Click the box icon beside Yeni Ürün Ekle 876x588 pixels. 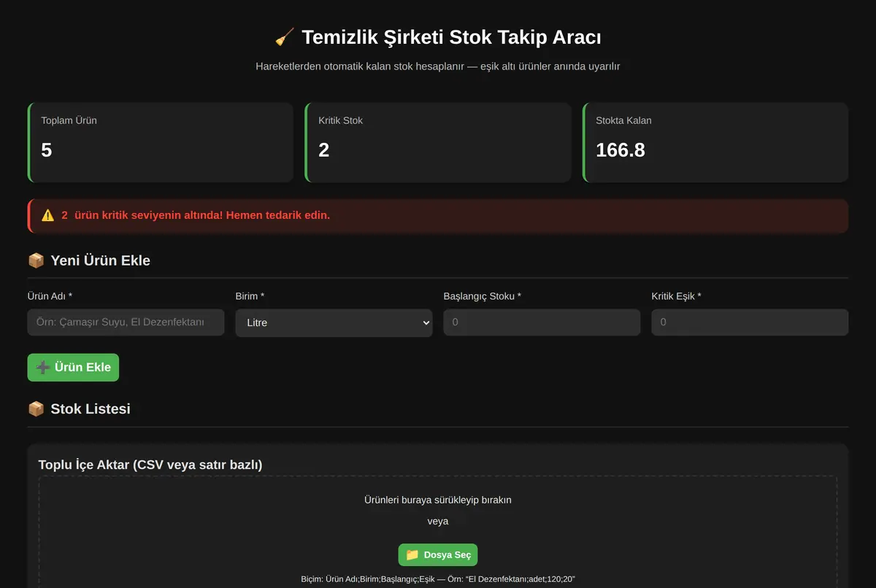click(x=36, y=260)
